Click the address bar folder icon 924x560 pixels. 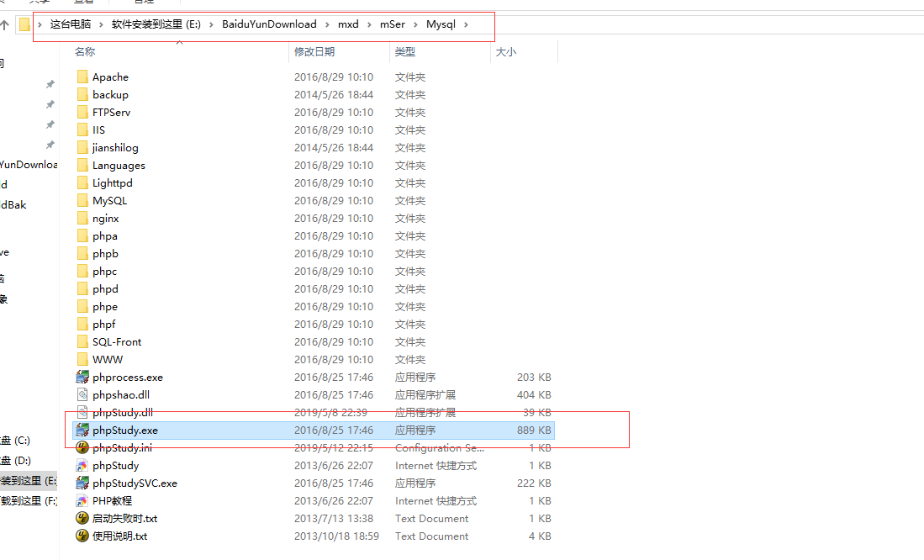24,24
